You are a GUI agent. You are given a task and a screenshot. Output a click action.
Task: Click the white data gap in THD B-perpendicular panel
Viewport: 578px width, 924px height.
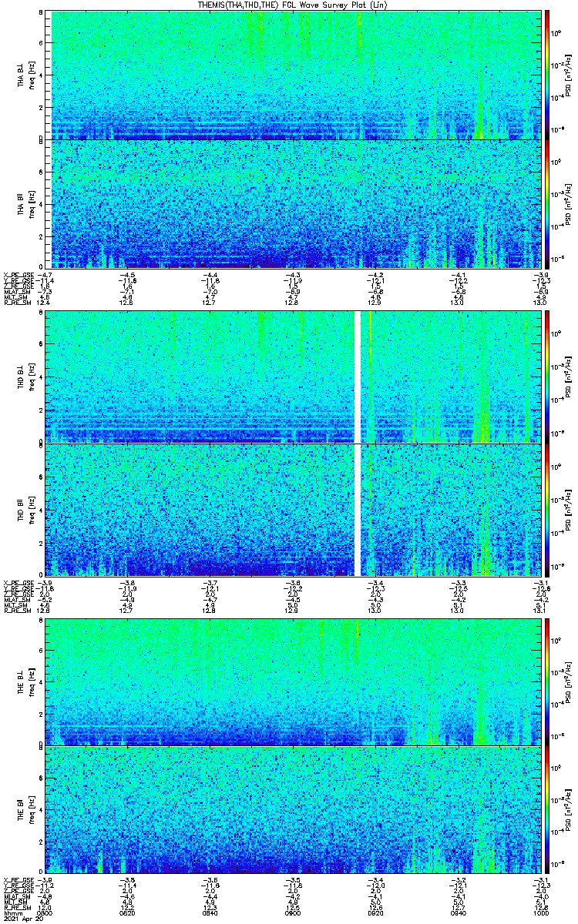click(x=358, y=377)
